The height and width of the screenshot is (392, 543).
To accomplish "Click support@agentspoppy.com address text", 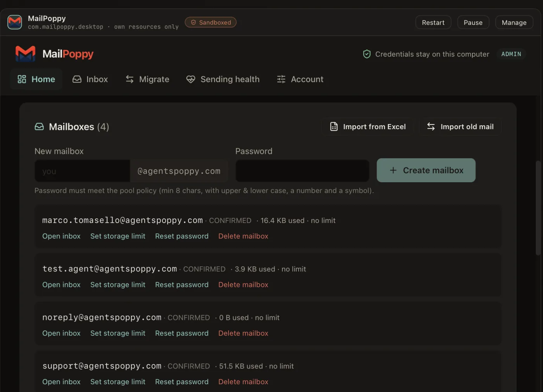I will pos(102,366).
